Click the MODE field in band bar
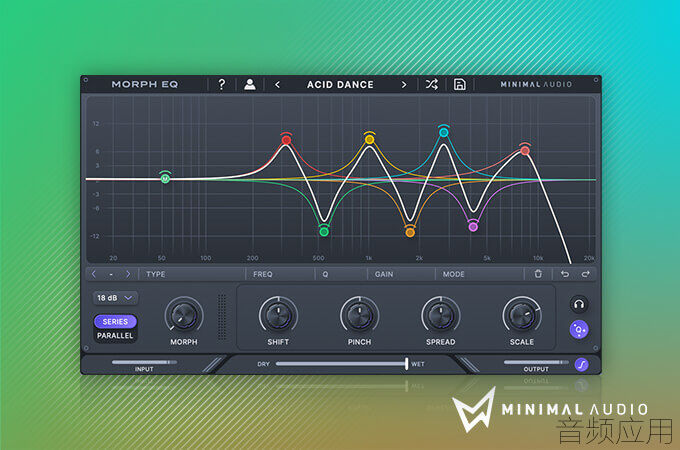The image size is (680, 450). (x=480, y=274)
